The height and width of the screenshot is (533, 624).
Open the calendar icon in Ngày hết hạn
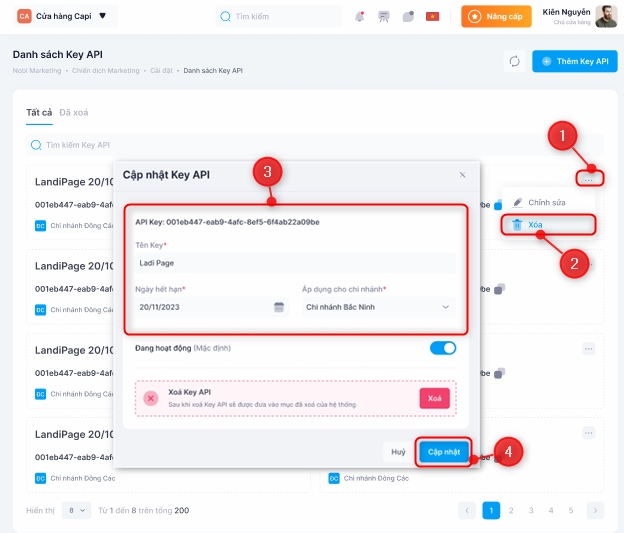(279, 307)
